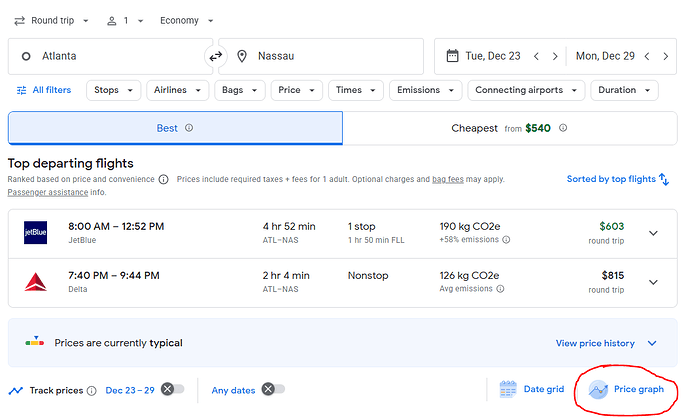Select the Best tab

[x=175, y=128]
